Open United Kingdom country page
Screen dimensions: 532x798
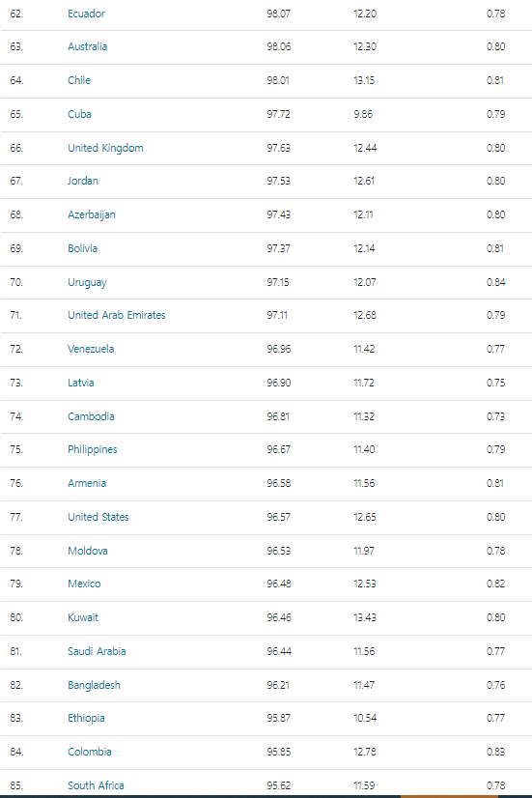tap(105, 148)
